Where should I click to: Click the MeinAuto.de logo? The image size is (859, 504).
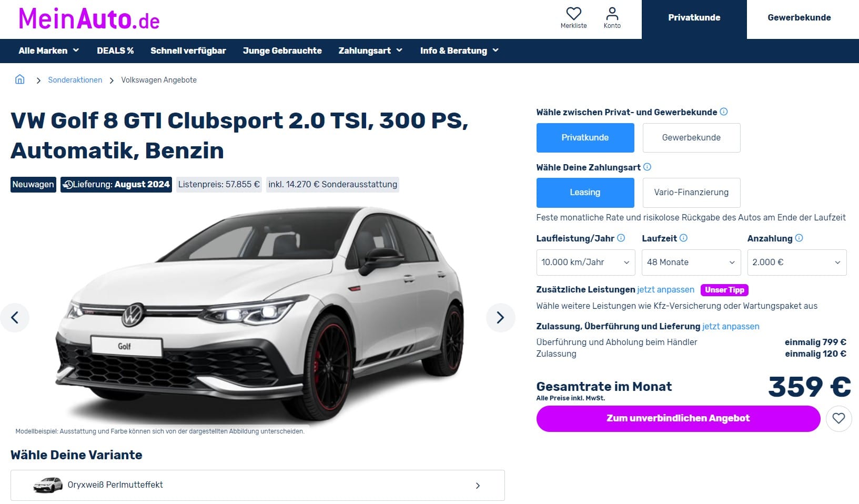[x=89, y=19]
